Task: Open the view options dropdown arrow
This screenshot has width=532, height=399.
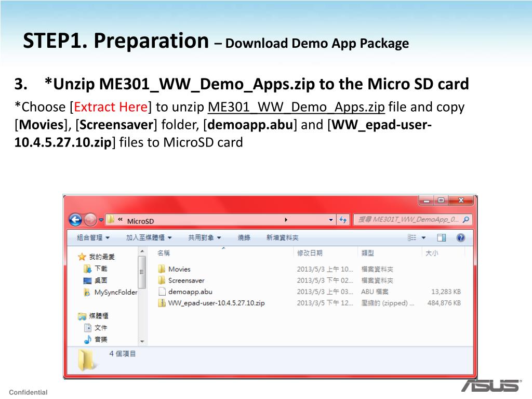Action: tap(423, 237)
